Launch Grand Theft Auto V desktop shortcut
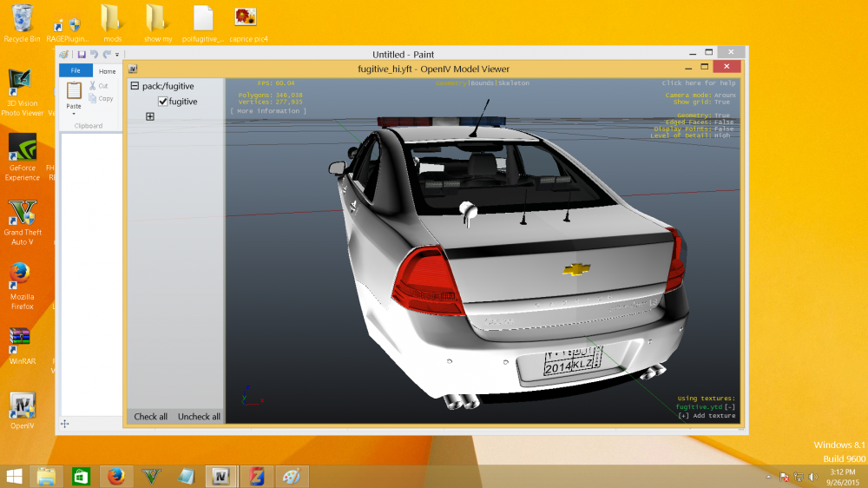 coord(23,222)
